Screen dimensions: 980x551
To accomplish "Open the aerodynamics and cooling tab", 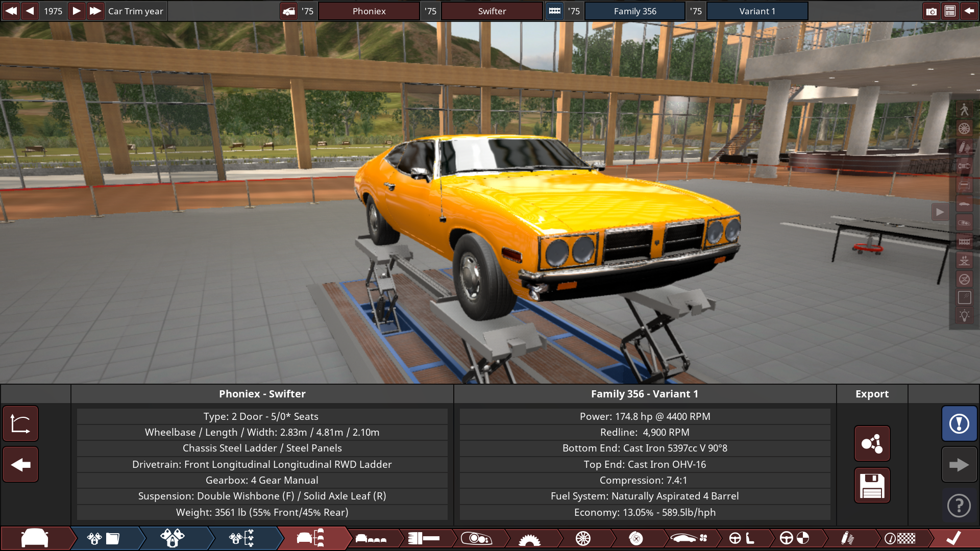I will (689, 538).
